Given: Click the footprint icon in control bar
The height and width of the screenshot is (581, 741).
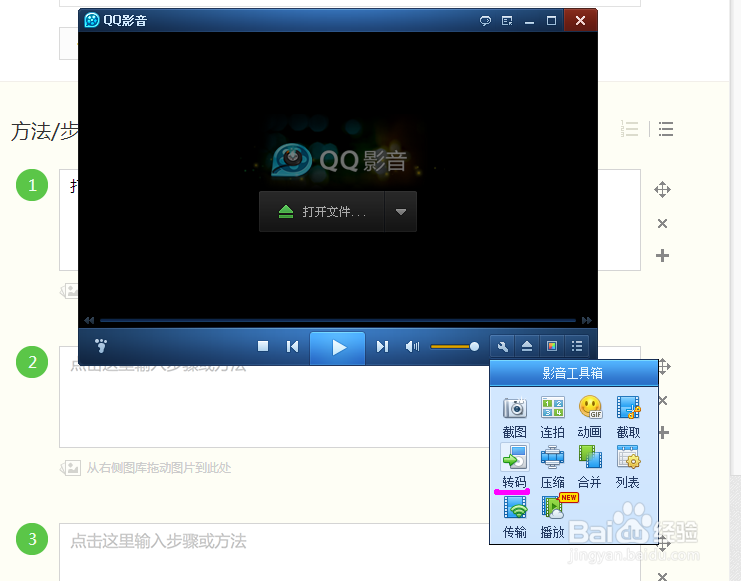Looking at the screenshot, I should pyautogui.click(x=101, y=346).
